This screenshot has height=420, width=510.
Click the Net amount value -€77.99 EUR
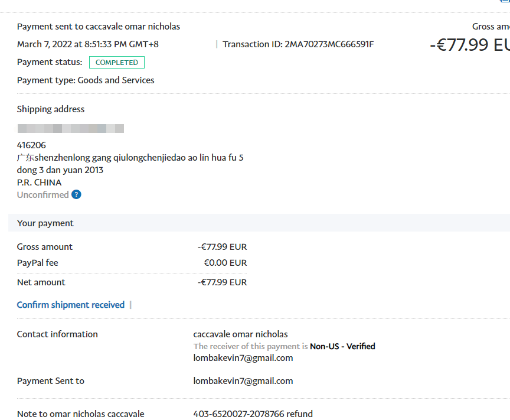[x=222, y=282]
